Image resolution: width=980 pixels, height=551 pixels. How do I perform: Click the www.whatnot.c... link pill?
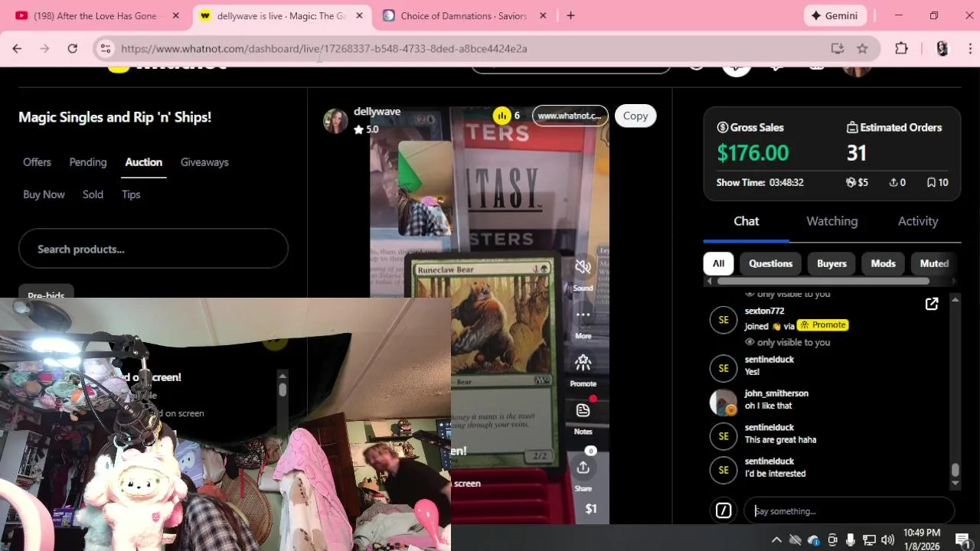click(x=570, y=116)
